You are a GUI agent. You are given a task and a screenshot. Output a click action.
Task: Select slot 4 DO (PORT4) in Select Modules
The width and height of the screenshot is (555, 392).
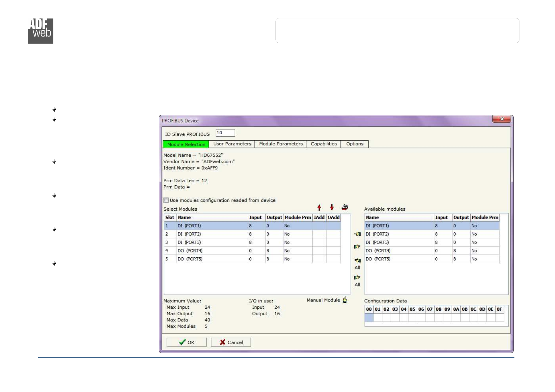pos(252,250)
